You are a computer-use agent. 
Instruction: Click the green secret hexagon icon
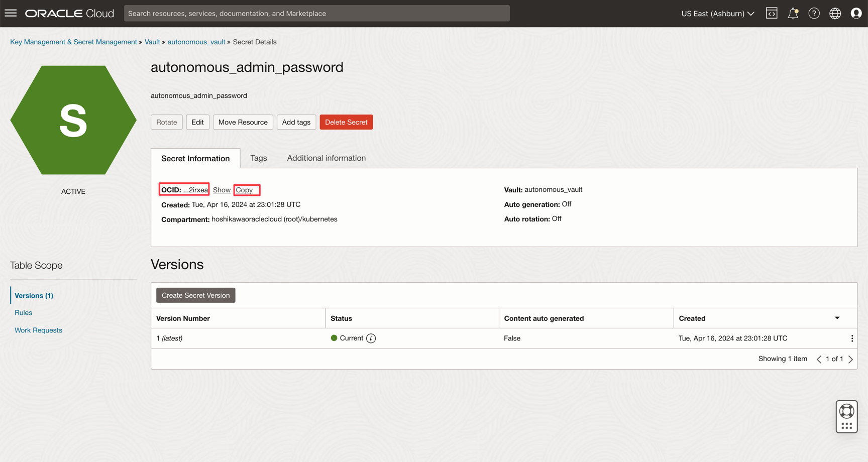(x=73, y=120)
